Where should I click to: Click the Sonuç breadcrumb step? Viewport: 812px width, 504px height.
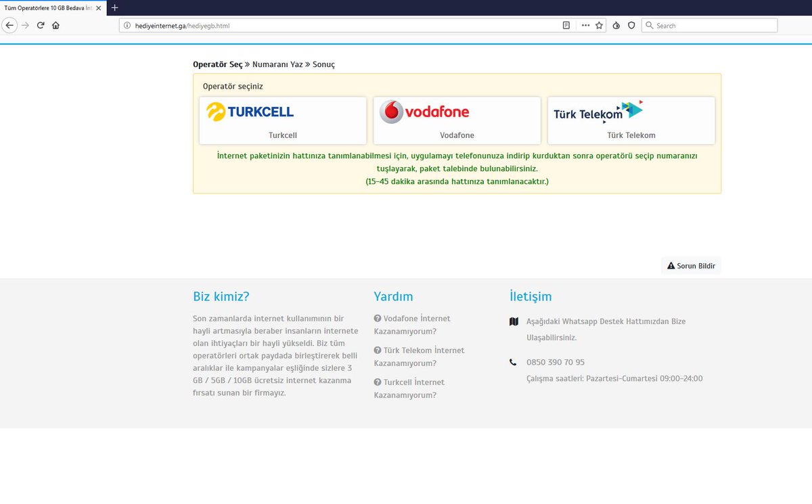coord(323,64)
